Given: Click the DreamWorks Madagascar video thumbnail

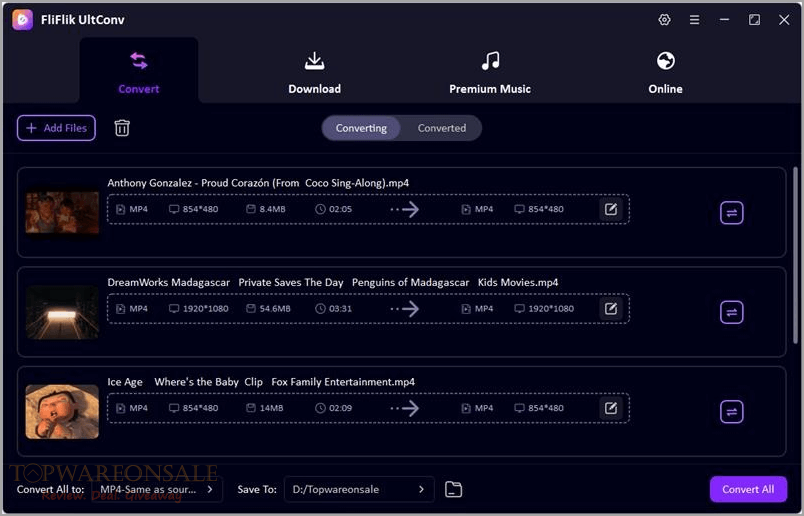Looking at the screenshot, I should tap(62, 312).
